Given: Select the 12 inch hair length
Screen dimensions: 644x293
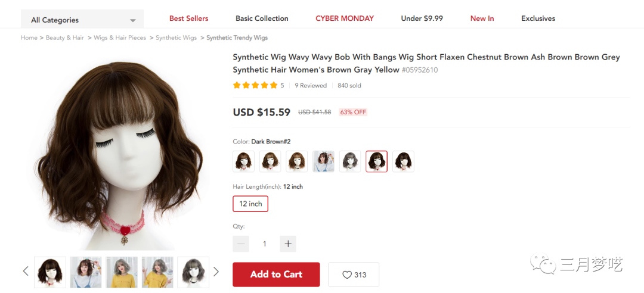Looking at the screenshot, I should pos(250,204).
